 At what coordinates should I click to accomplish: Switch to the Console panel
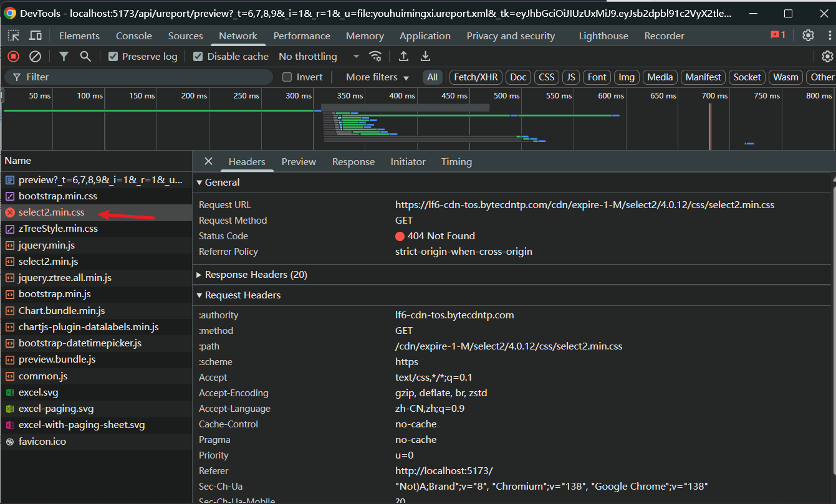click(x=134, y=36)
